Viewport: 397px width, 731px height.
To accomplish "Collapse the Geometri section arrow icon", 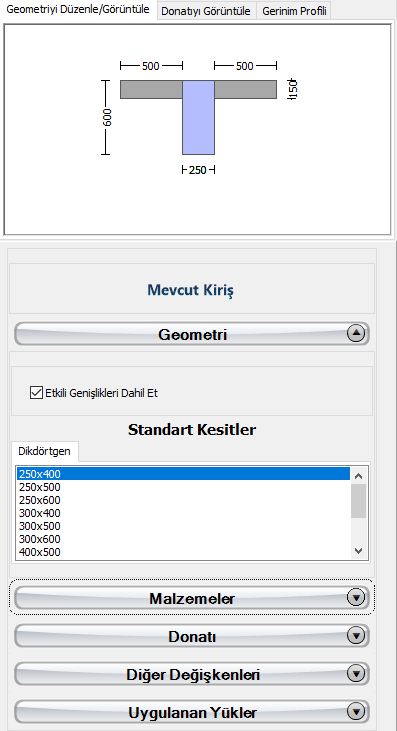I will pyautogui.click(x=356, y=333).
